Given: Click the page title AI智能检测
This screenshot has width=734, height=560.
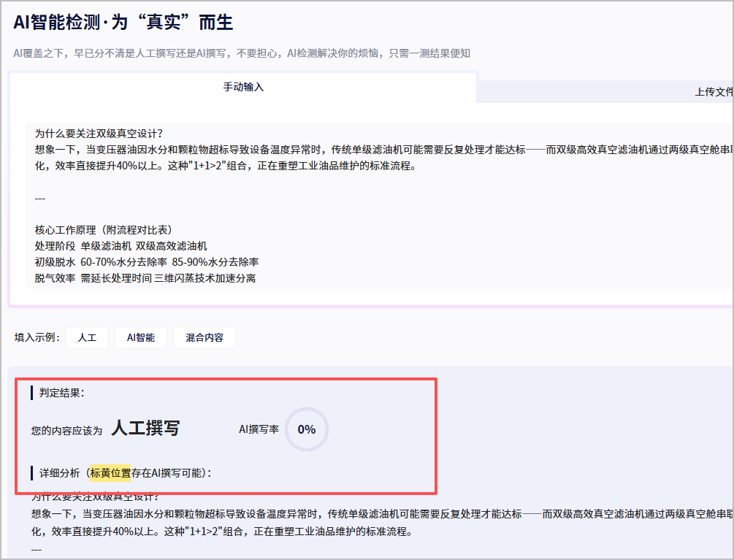Looking at the screenshot, I should 123,23.
